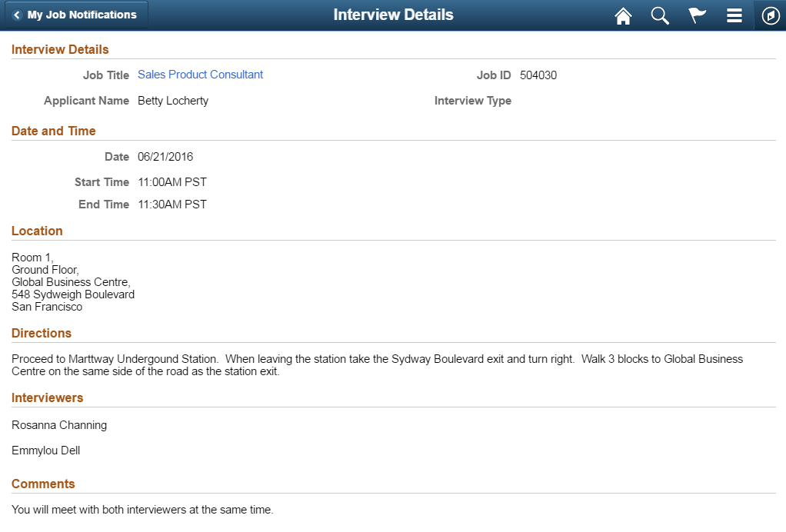Open the Home icon in the header
Screen dimensions: 786x532
623,15
